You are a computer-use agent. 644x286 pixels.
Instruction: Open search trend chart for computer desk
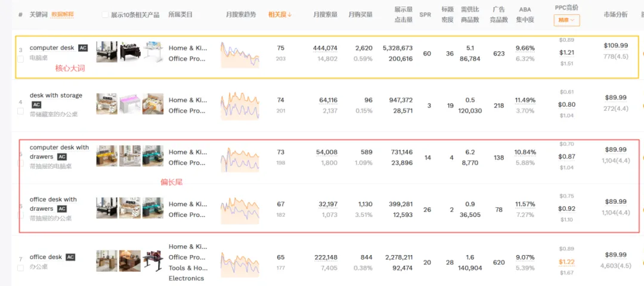click(240, 53)
